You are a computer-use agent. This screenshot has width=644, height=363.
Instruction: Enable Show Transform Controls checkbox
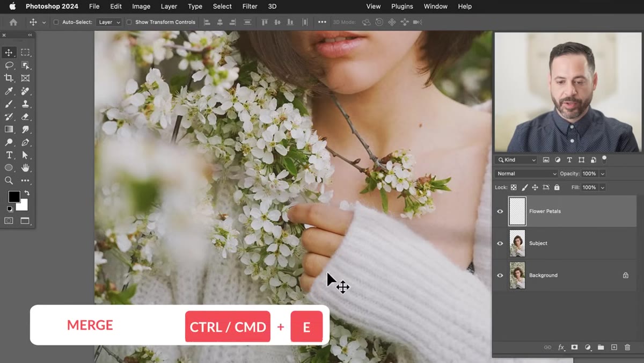tap(129, 22)
